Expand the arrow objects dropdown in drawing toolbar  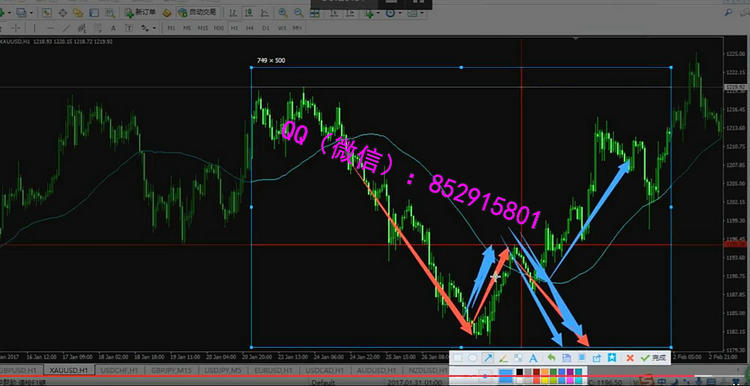click(154, 28)
